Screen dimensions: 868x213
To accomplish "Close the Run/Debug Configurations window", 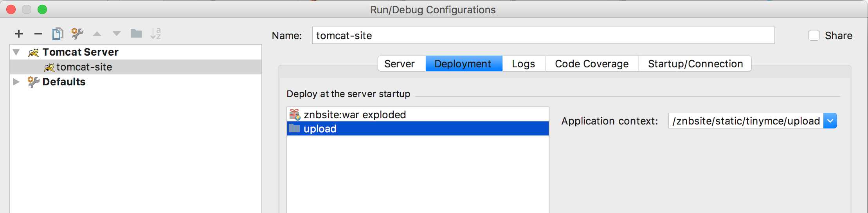I will (x=11, y=9).
